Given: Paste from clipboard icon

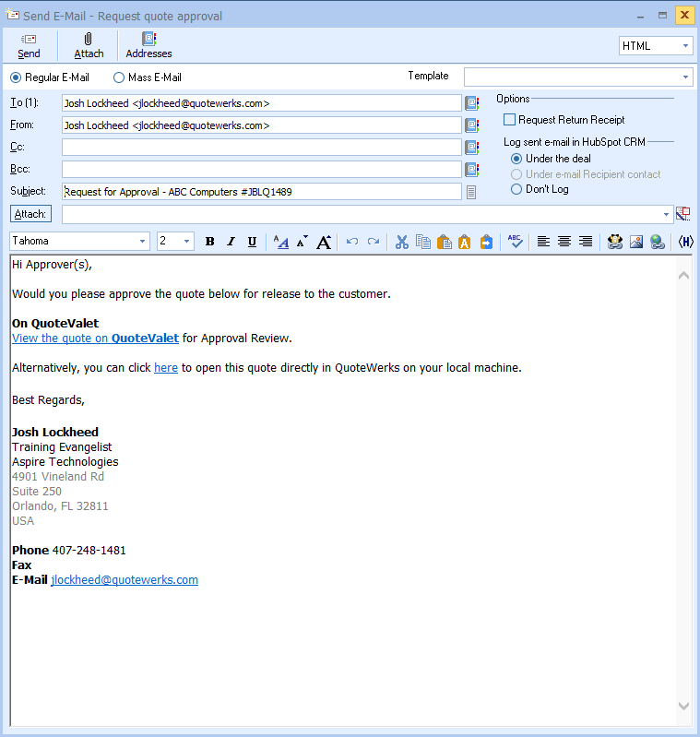Looking at the screenshot, I should [444, 242].
